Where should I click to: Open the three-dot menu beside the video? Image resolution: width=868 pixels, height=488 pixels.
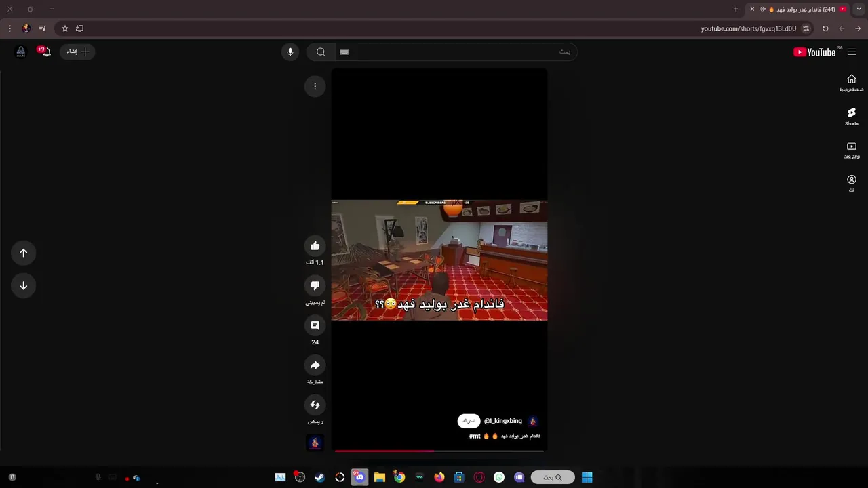pyautogui.click(x=315, y=86)
